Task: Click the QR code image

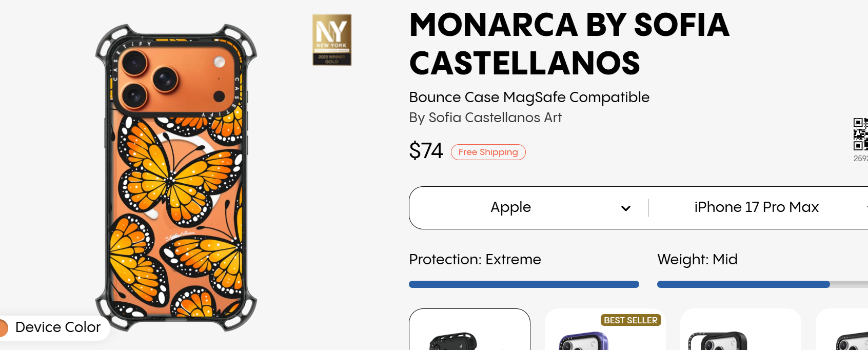Action: coord(861,134)
